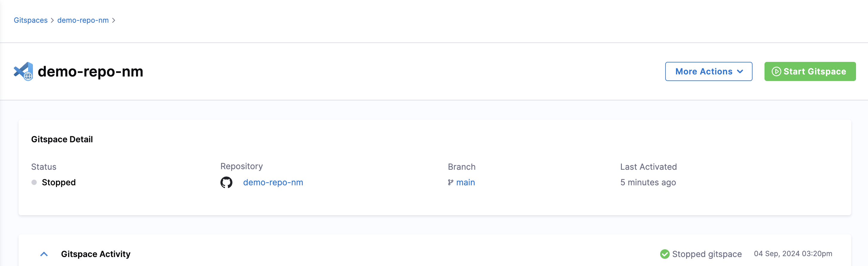
Task: Click the trailing breadcrumb arrow after demo-repo-nm
Action: pyautogui.click(x=114, y=20)
